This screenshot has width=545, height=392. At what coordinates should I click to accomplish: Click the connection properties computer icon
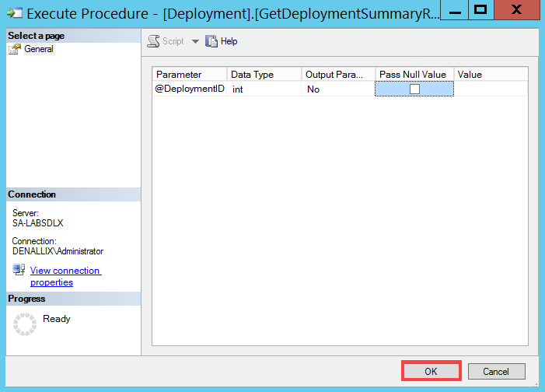(19, 270)
